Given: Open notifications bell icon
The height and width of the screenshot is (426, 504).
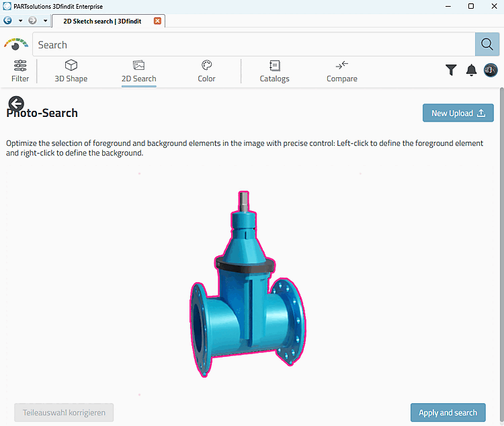Looking at the screenshot, I should [471, 70].
